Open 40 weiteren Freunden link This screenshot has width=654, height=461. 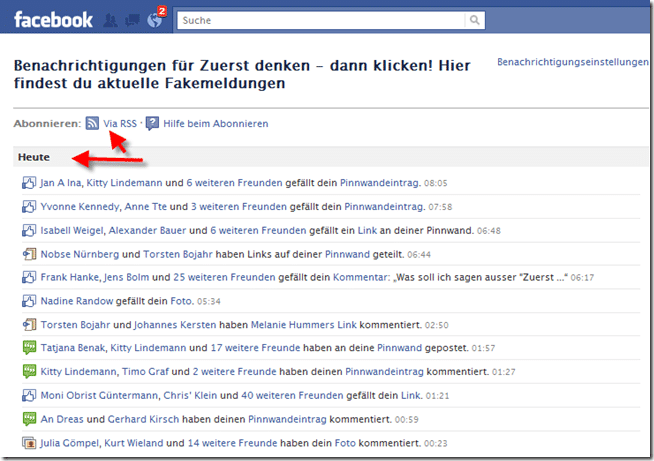point(292,395)
